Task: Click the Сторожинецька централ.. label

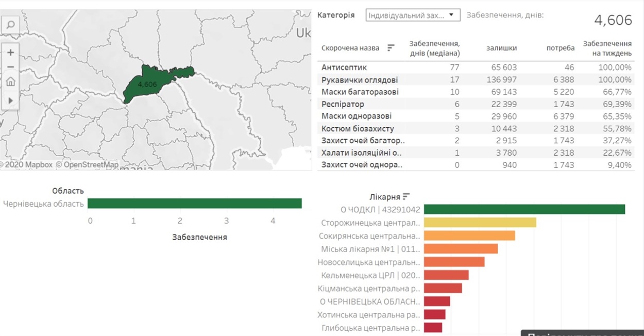Action: [370, 223]
